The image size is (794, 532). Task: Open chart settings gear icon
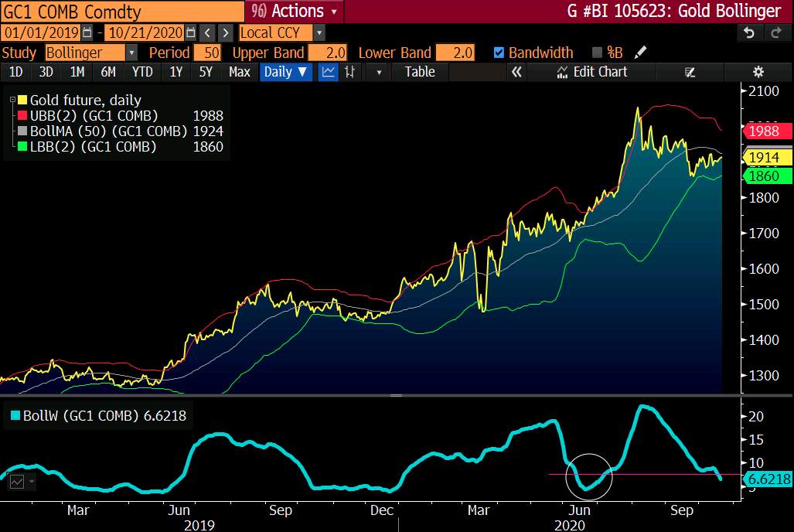[758, 72]
